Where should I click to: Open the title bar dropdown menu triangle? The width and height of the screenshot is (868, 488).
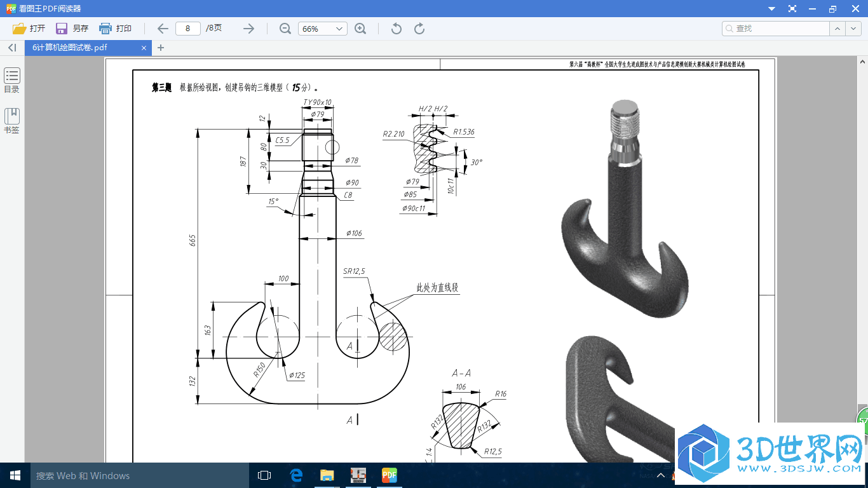[771, 9]
